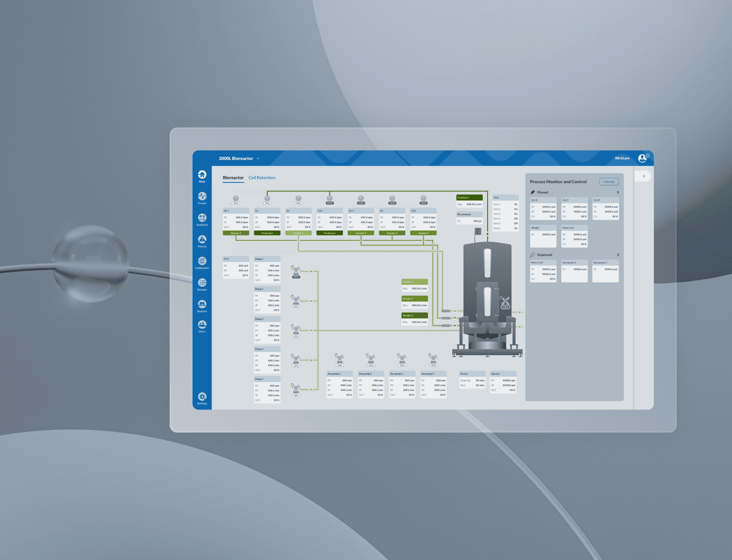Click the pump icon above Aux pump 1
The height and width of the screenshot is (560, 732).
coord(339,358)
